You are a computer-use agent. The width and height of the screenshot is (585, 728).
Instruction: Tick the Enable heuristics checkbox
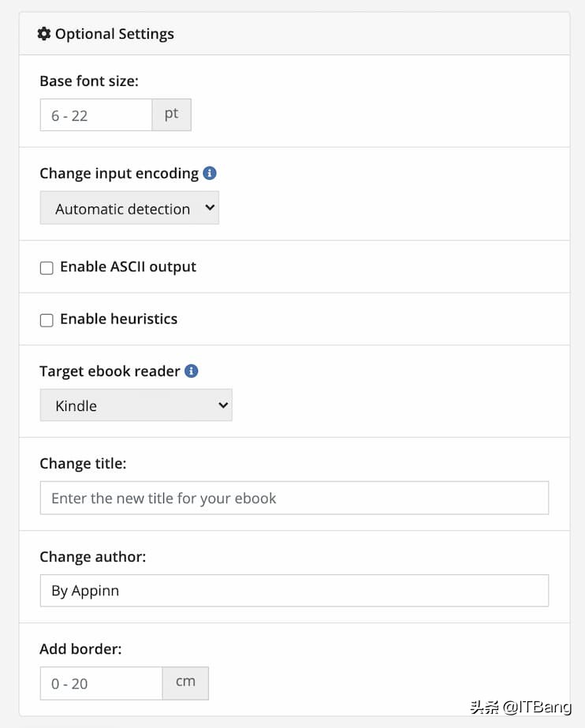(47, 320)
